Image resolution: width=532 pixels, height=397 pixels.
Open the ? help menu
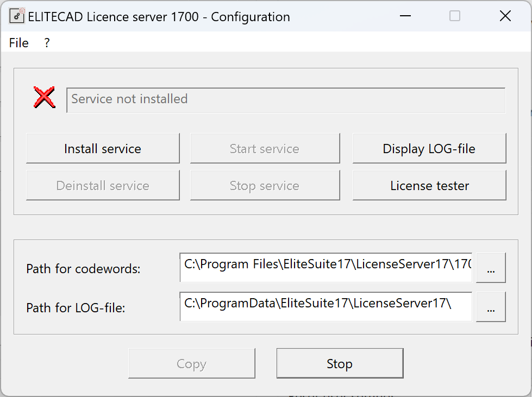click(x=47, y=43)
